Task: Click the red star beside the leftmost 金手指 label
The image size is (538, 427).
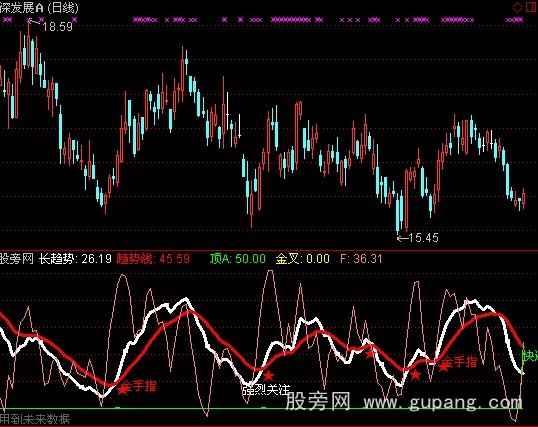Action: pos(122,389)
